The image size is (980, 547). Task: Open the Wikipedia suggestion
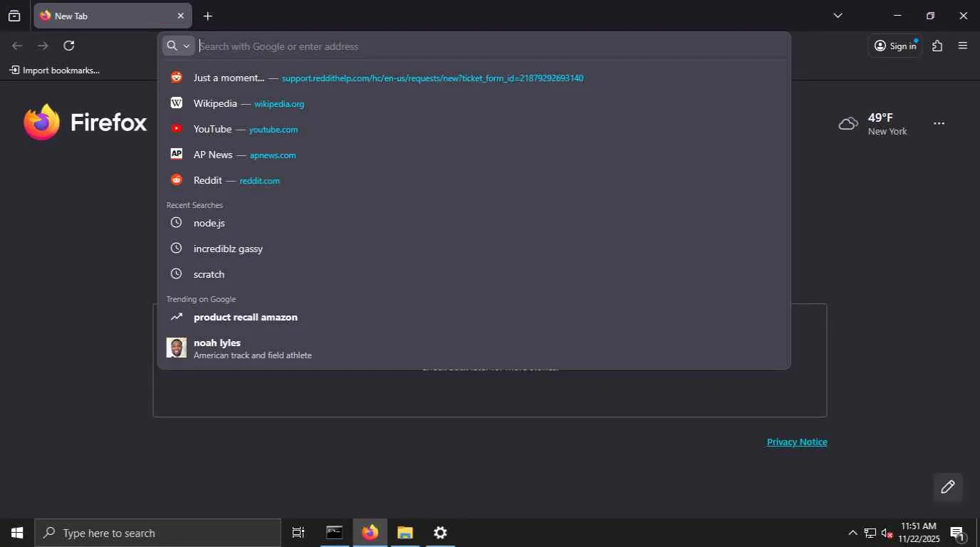click(x=474, y=103)
